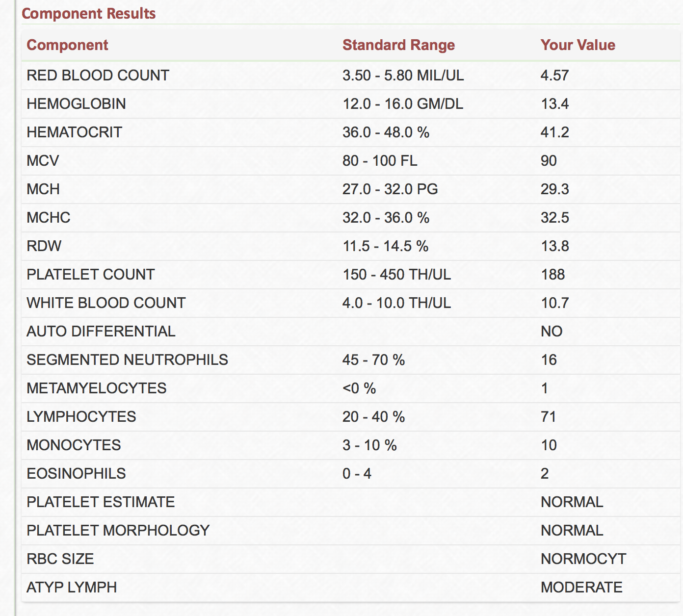The image size is (683, 616).
Task: Click the HEMOGLOBIN value 13.4
Action: [554, 104]
